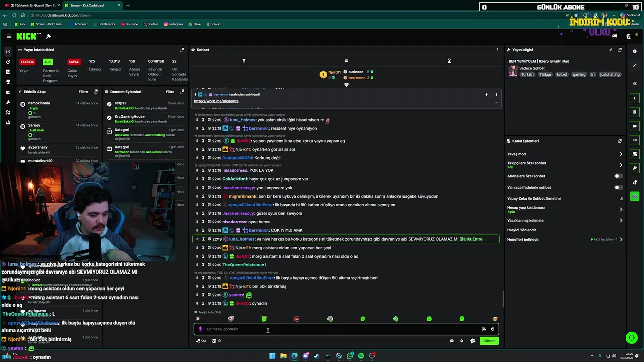The width and height of the screenshot is (644, 362).
Task: Toggle the KAPALI multi-stream badge
Action: click(x=74, y=62)
